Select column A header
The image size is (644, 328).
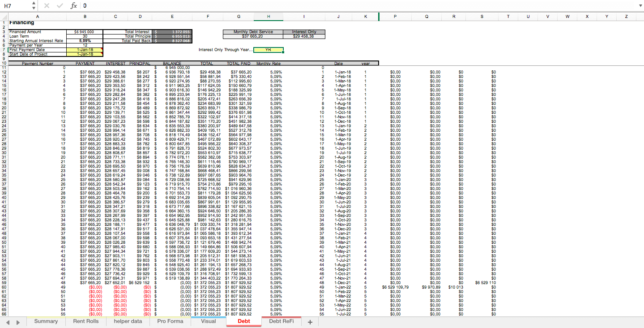[37, 17]
